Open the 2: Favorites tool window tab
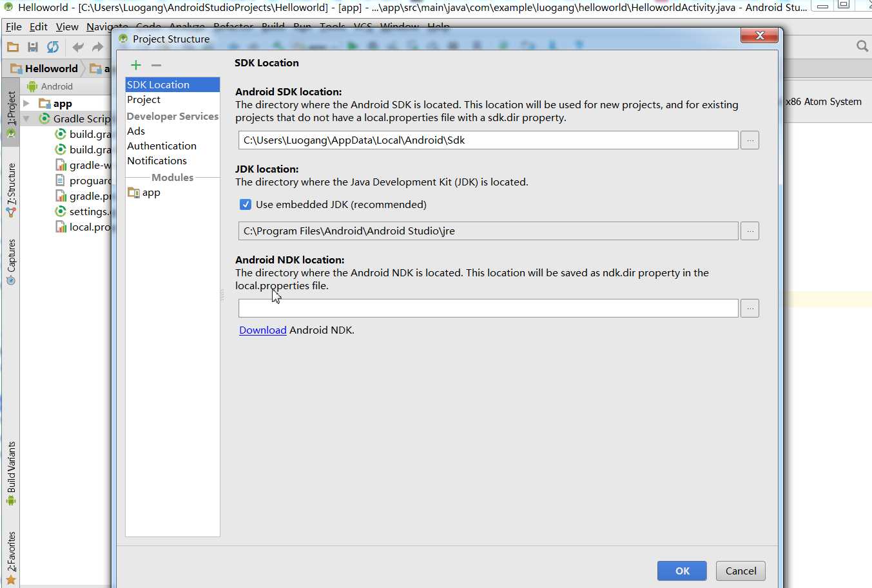 11,558
